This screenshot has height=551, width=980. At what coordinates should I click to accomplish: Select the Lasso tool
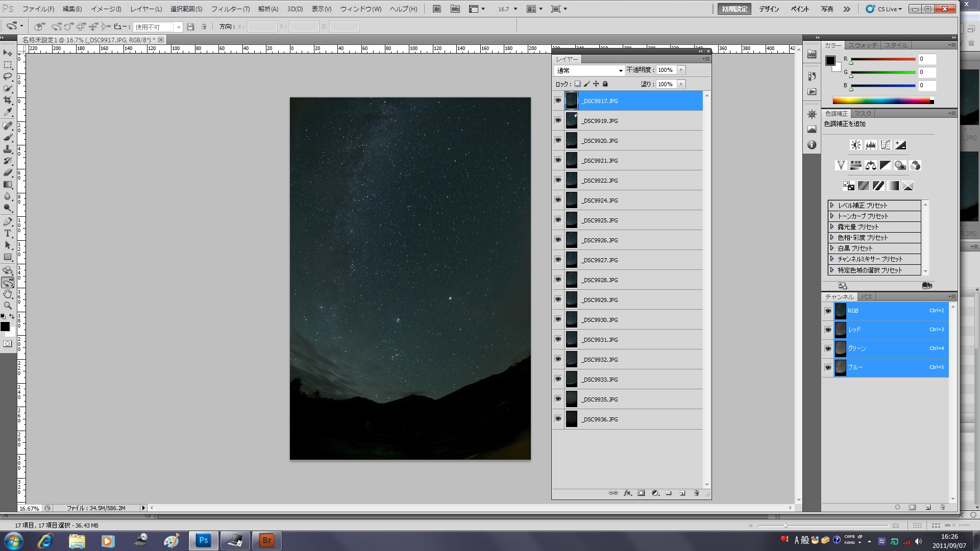pyautogui.click(x=8, y=77)
